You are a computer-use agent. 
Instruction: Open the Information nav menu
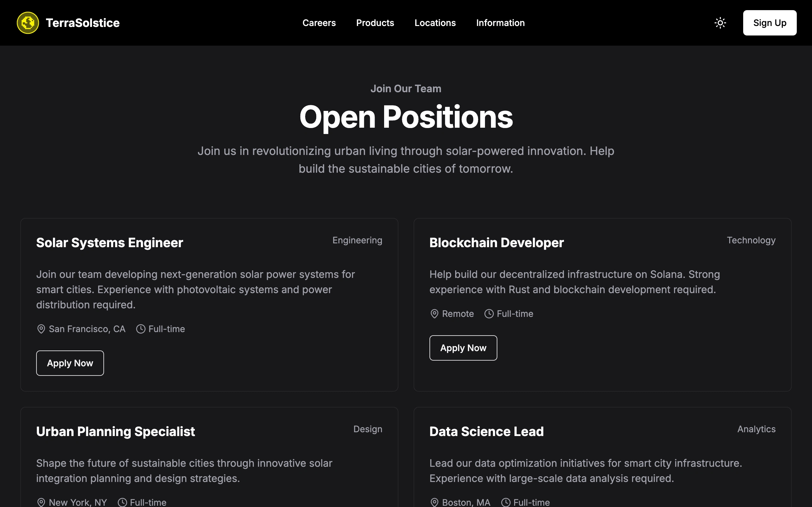click(x=500, y=23)
